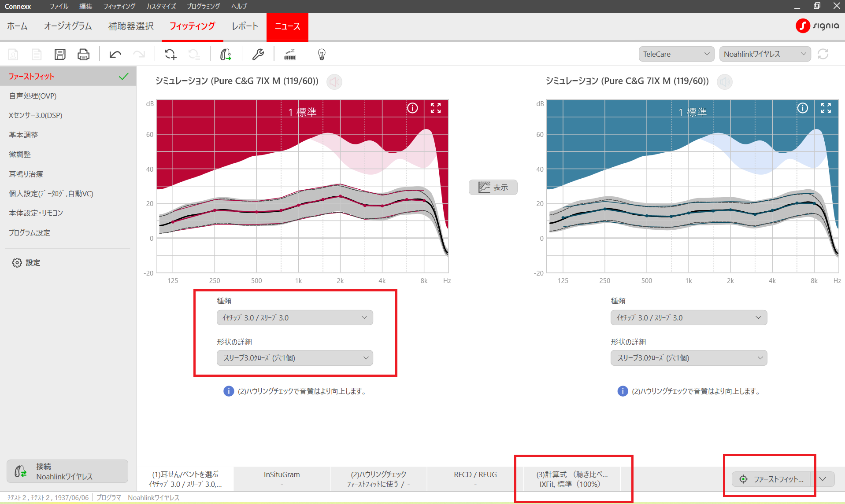Select 微調整 in the left sidebar

[x=20, y=155]
